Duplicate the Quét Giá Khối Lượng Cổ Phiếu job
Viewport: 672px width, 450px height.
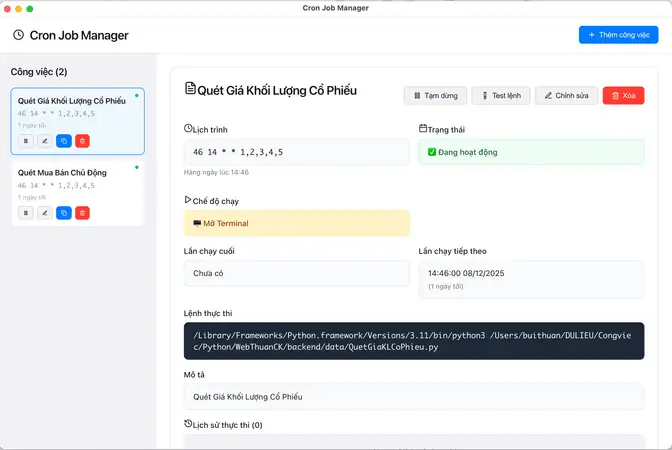pos(63,141)
